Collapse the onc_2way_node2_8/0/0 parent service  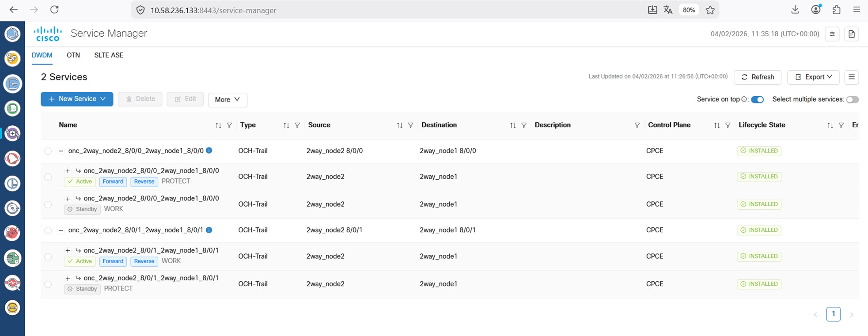pos(61,151)
